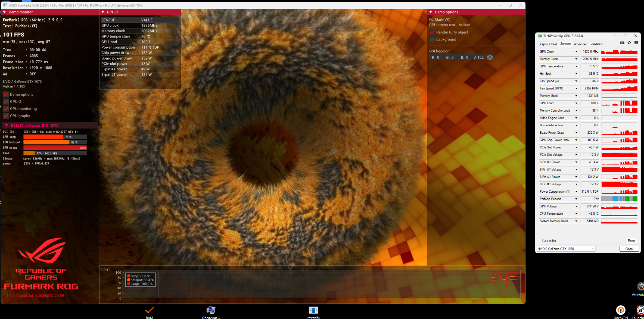Viewport: 644px width, 319px height.
Task: Toggle the background checkbox in Demo options
Action: 432,39
